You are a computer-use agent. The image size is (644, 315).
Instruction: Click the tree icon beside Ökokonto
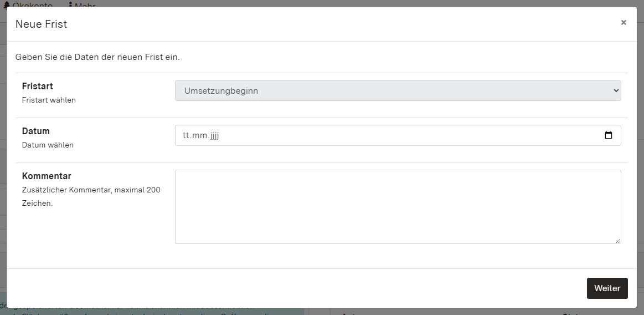pos(7,4)
